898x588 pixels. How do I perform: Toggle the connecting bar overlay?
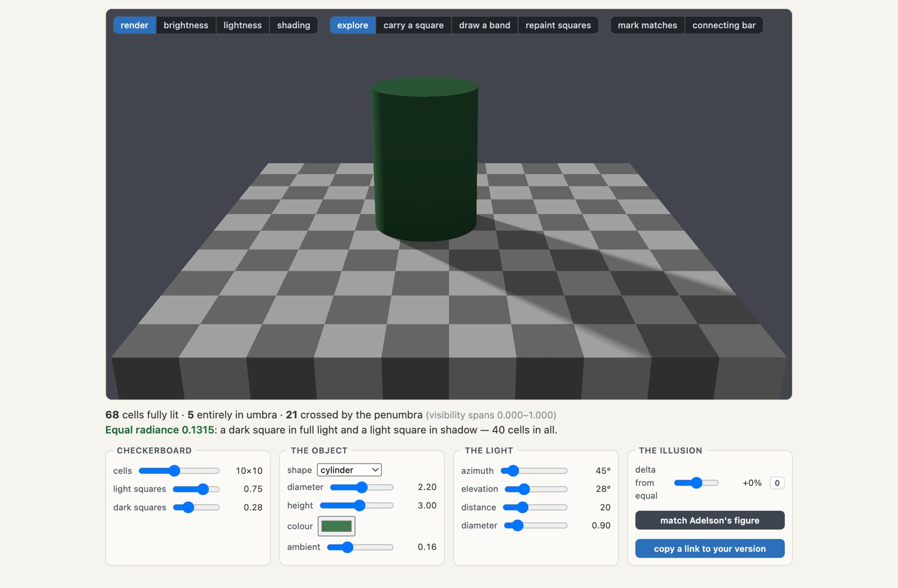724,25
